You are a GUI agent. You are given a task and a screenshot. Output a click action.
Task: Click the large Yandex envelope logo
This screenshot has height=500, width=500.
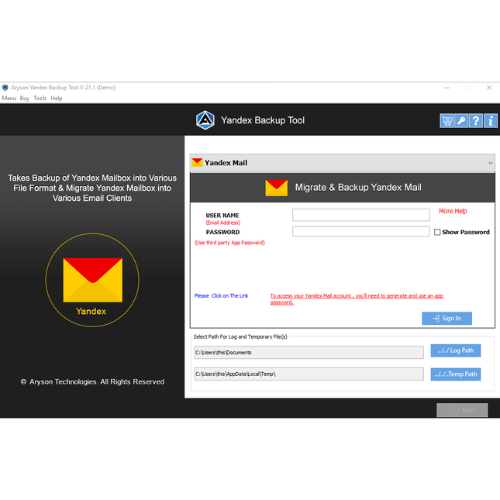pos(93,280)
